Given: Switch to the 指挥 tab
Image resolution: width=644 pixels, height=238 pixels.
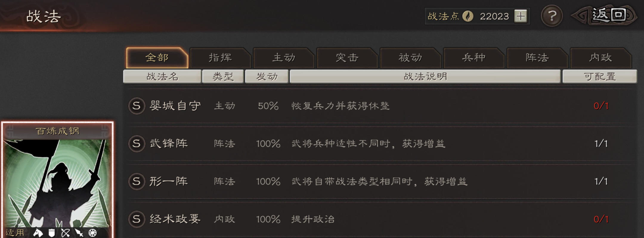Looking at the screenshot, I should [x=220, y=58].
